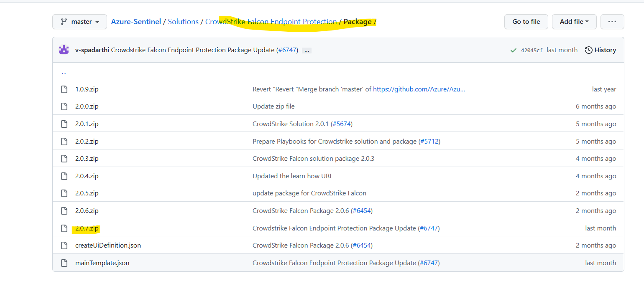Click the file icon for 2.0.1.zip
Viewport: 644px width, 286px height.
64,124
